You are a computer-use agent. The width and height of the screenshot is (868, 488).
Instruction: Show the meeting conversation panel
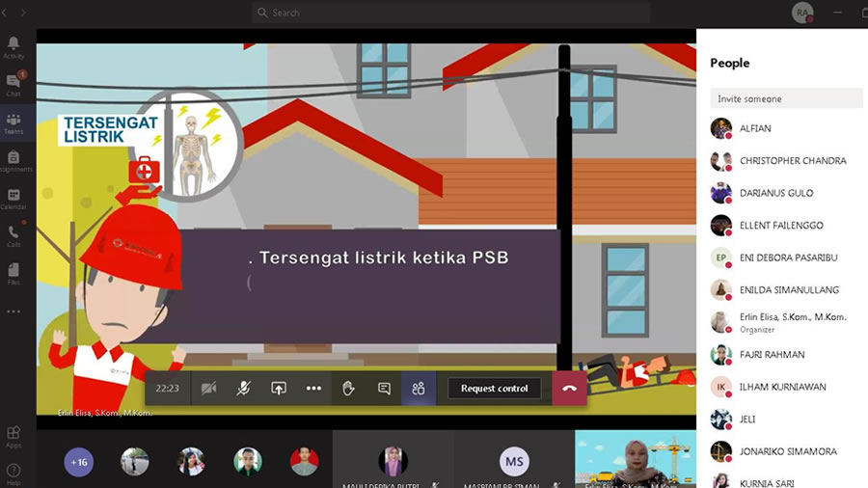(384, 389)
